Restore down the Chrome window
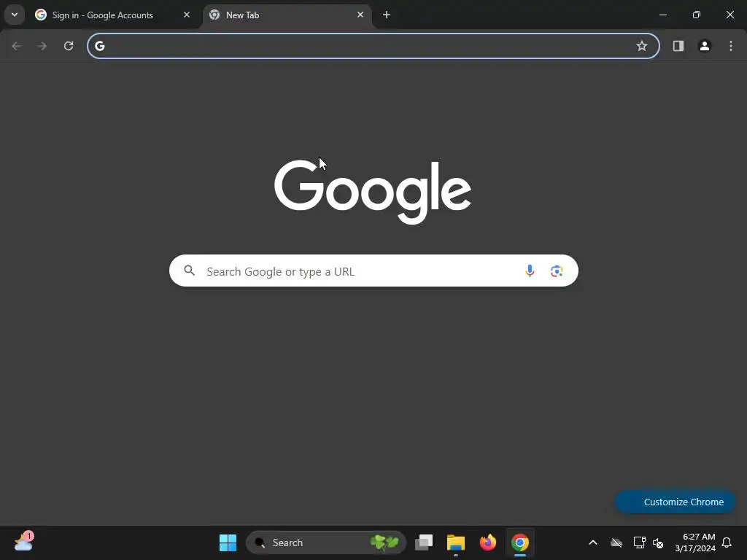747x560 pixels. click(x=697, y=15)
